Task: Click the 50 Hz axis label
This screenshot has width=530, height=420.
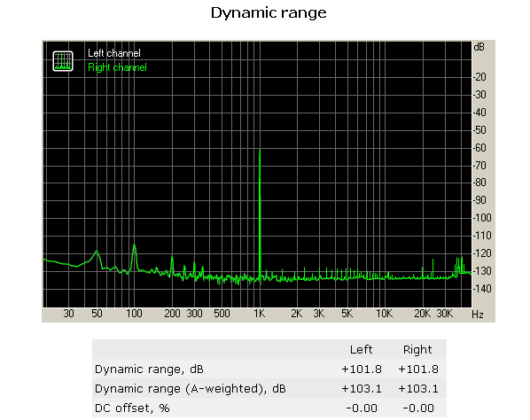Action: point(97,314)
